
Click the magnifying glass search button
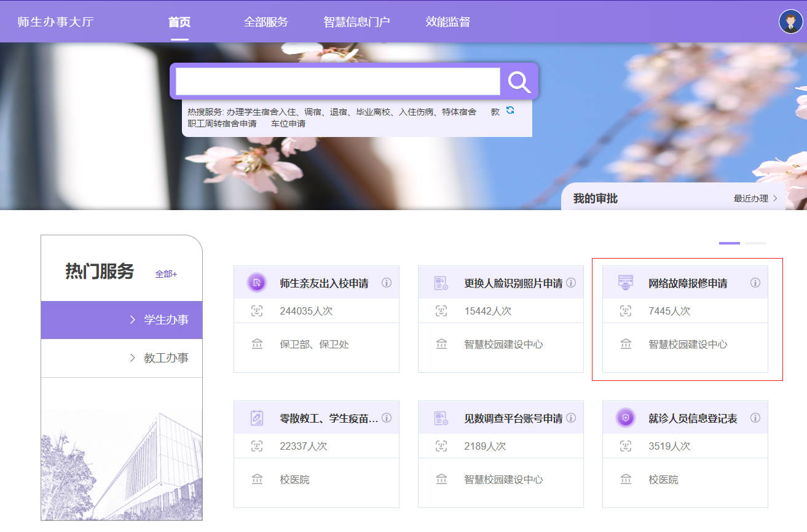(519, 82)
